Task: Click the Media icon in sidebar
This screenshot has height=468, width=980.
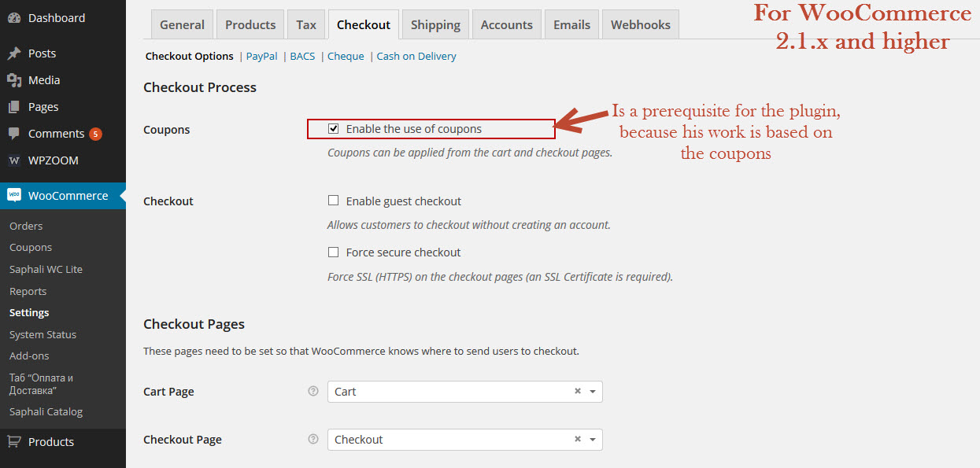Action: click(14, 80)
